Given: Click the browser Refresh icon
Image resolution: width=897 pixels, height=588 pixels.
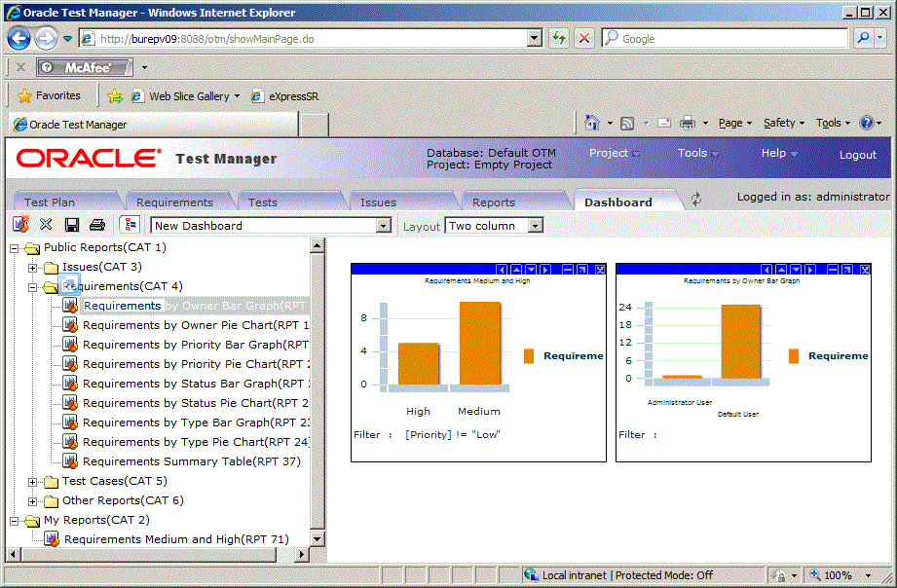Looking at the screenshot, I should click(x=559, y=38).
